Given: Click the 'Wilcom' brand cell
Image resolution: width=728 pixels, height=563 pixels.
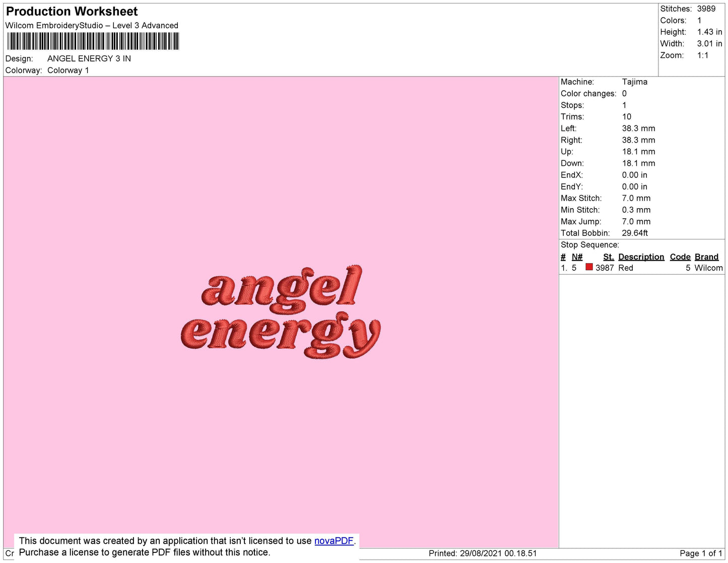Looking at the screenshot, I should (709, 268).
